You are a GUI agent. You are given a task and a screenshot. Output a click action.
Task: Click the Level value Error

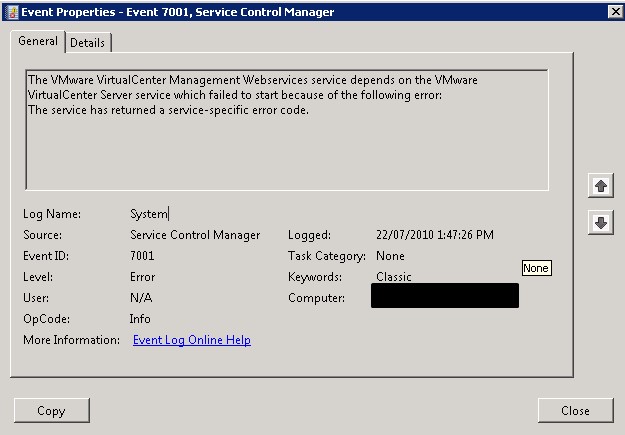pos(142,277)
